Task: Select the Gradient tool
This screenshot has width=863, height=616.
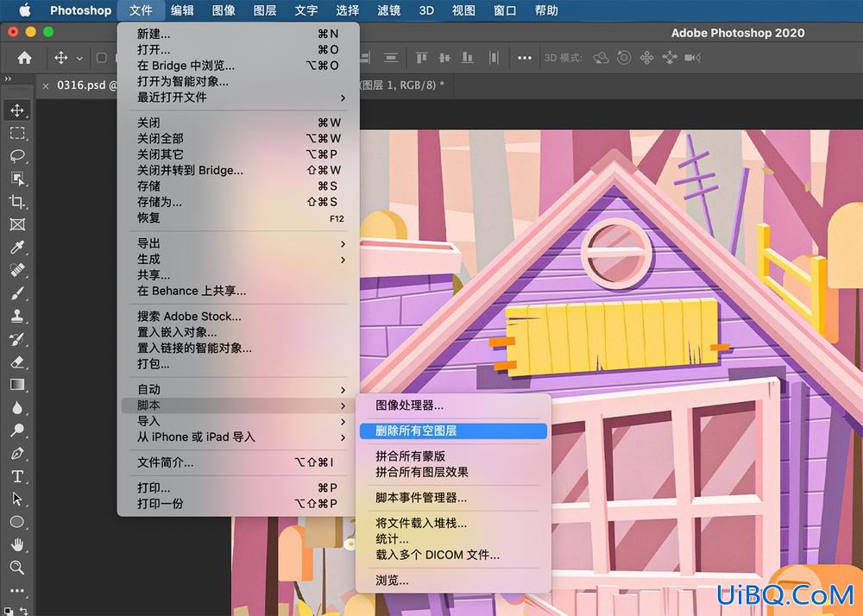Action: tap(17, 385)
